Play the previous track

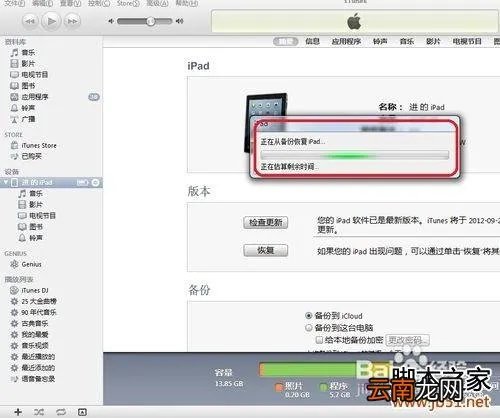(30, 21)
